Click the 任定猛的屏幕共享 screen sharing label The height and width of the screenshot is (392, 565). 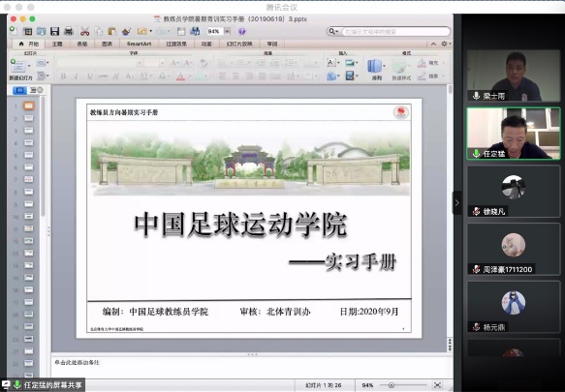[x=53, y=385]
